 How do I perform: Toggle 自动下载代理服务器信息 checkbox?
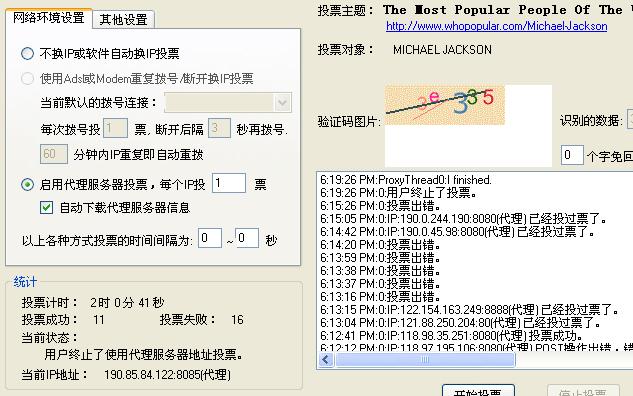tap(46, 207)
